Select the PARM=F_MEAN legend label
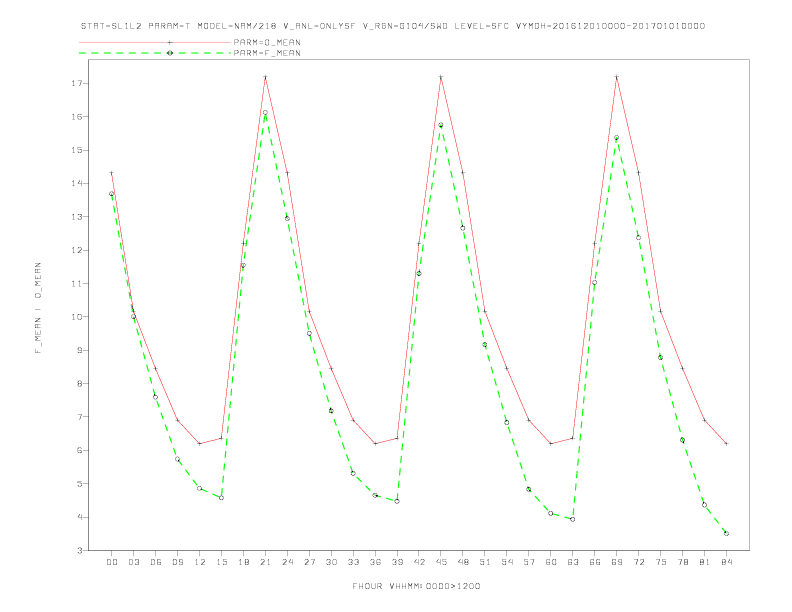Viewport: 792px width, 612px height. click(x=267, y=53)
